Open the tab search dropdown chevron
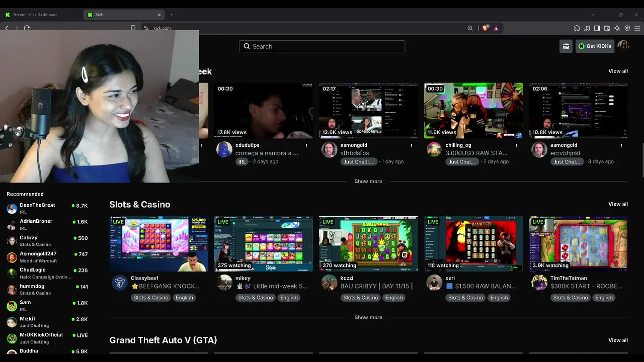Viewport: 644px width, 362px height. click(x=593, y=15)
